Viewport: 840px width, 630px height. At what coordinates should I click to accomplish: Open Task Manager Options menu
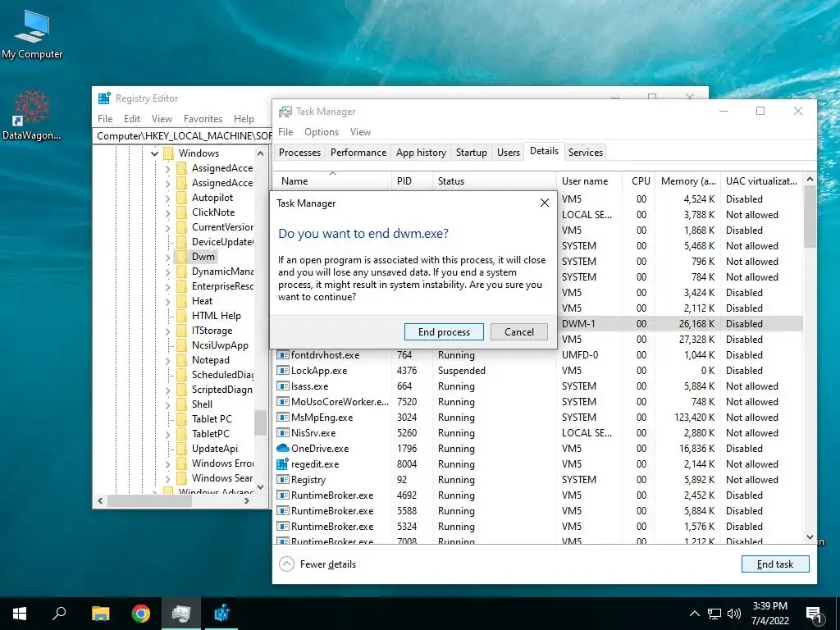[322, 132]
